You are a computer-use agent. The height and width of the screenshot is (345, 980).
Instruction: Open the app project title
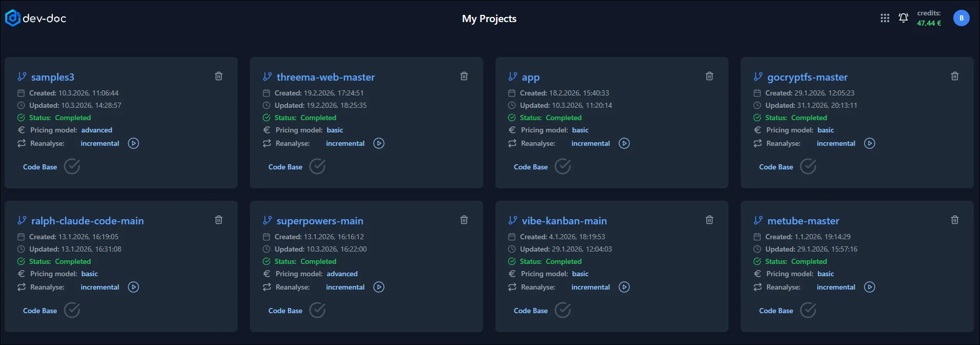(x=531, y=78)
